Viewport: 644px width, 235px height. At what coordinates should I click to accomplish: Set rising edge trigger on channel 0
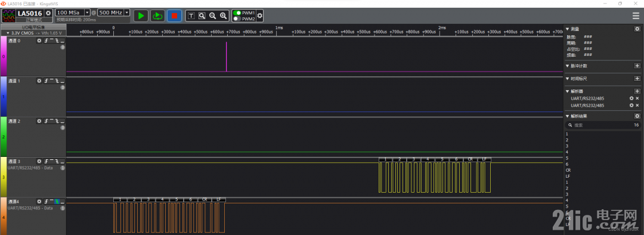coord(47,41)
